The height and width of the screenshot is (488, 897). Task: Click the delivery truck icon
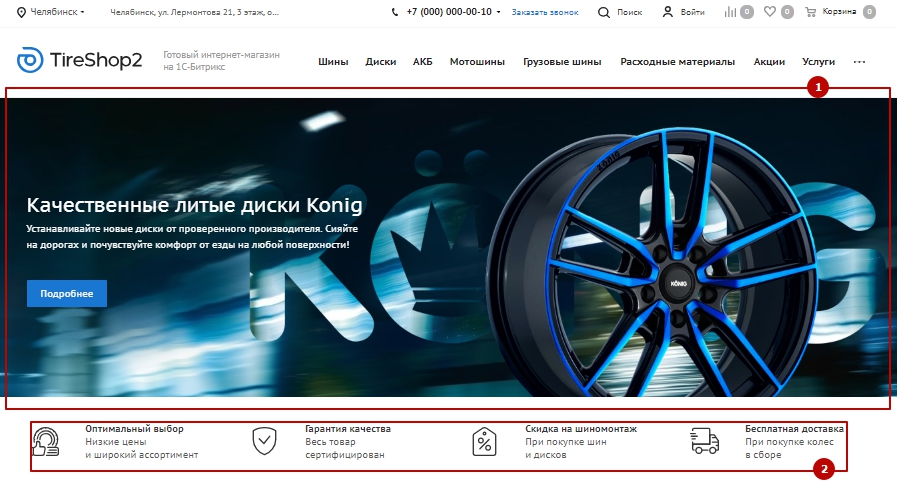click(704, 441)
